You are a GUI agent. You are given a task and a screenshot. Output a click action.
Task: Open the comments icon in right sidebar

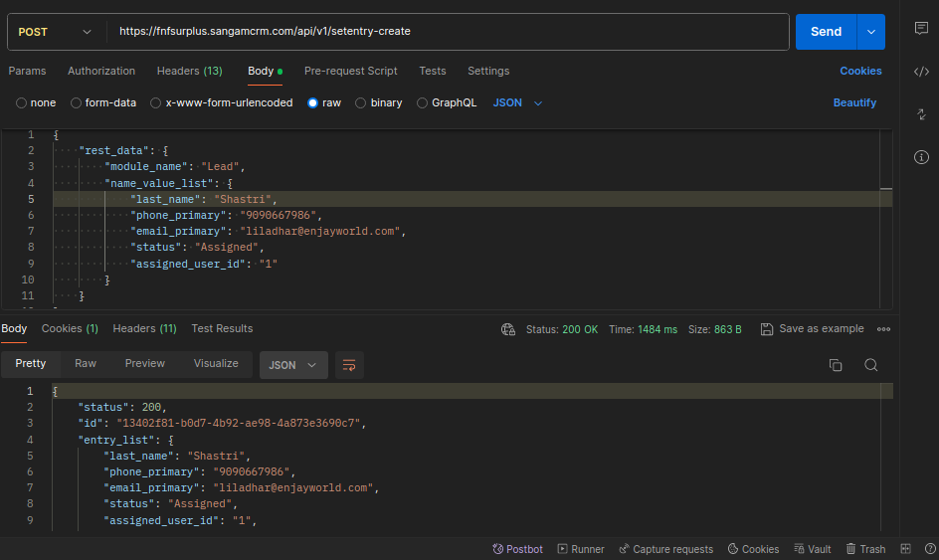921,28
